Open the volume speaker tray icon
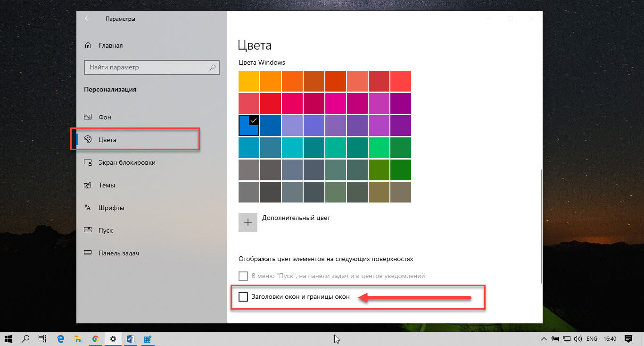This screenshot has width=644, height=346. coord(577,339)
